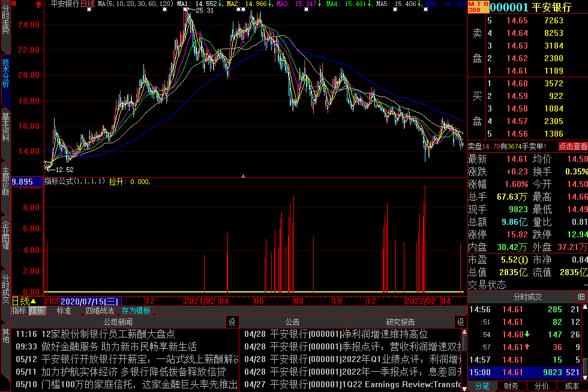This screenshot has height=392, width=588.
Task: Click the 模板 tab below the chart
Action: [37, 310]
